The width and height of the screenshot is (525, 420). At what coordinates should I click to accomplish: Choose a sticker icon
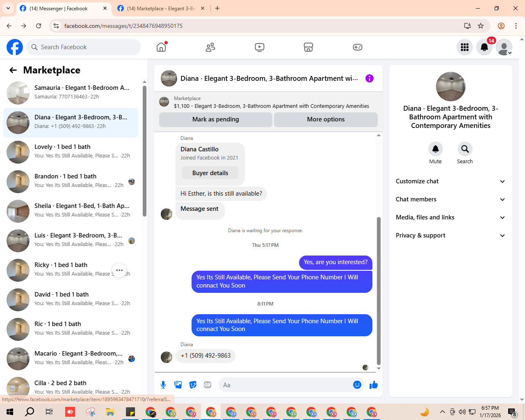[x=193, y=385]
